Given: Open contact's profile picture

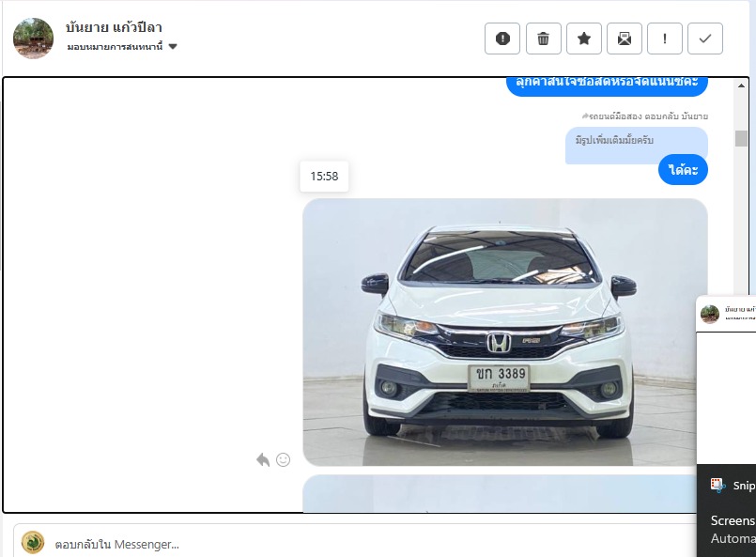Looking at the screenshot, I should pyautogui.click(x=33, y=39).
